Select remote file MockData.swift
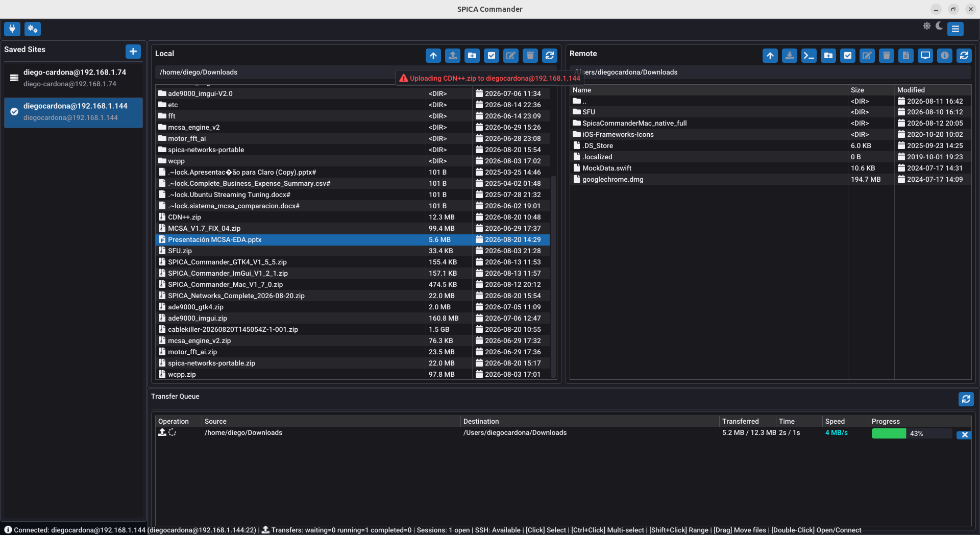980x535 pixels. (x=770, y=168)
